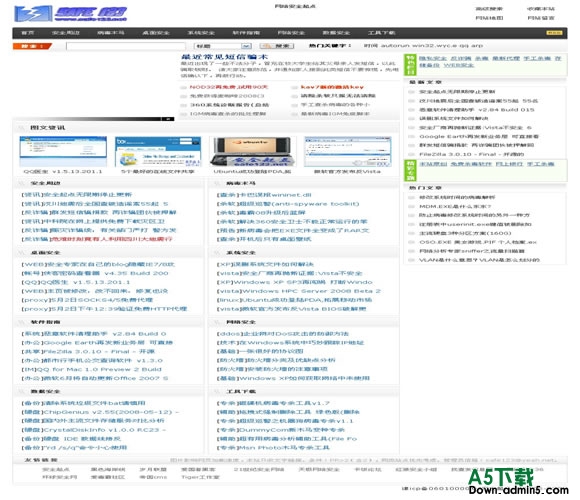The width and height of the screenshot is (580, 500).
Task: Open the sidebar link starting OSO.EXE
Action: pyautogui.click(x=478, y=242)
